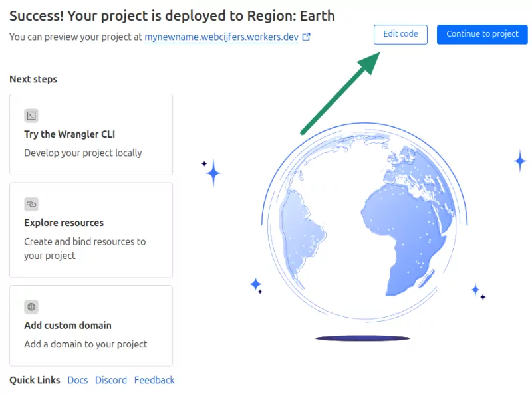Select the Try the Wrangler CLI card
Image resolution: width=532 pixels, height=396 pixels.
coord(91,134)
